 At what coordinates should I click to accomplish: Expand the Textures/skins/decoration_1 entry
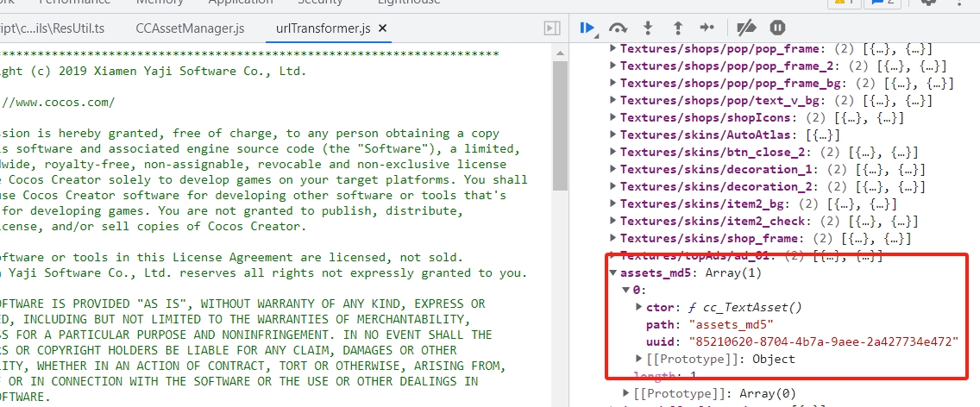tap(613, 169)
